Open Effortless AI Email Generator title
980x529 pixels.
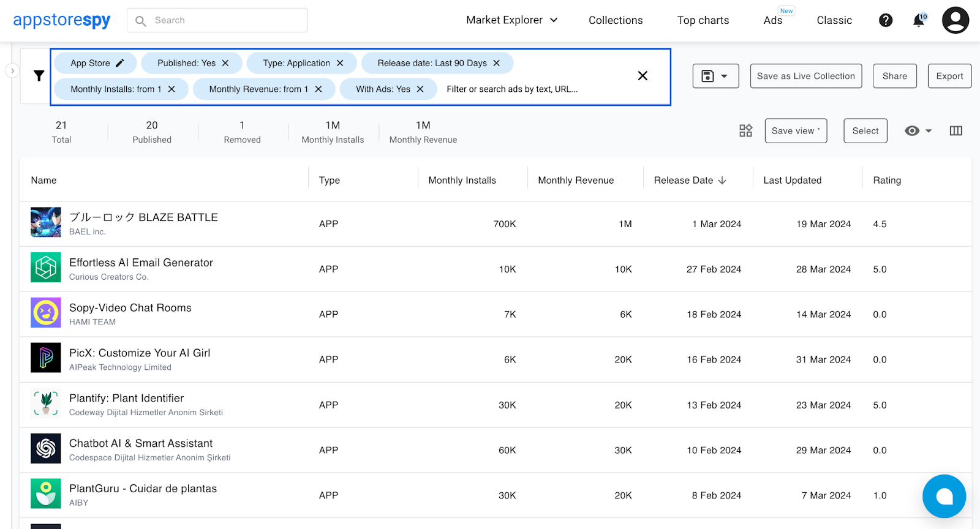141,263
